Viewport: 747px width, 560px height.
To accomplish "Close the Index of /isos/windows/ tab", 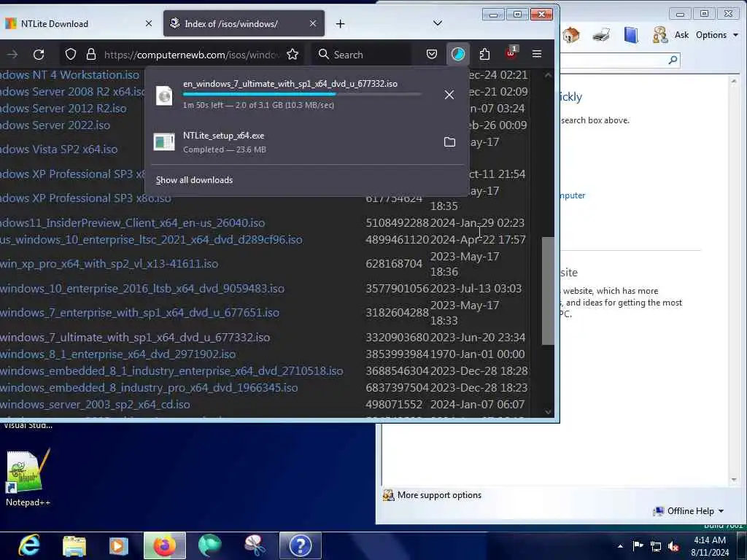I will [312, 23].
